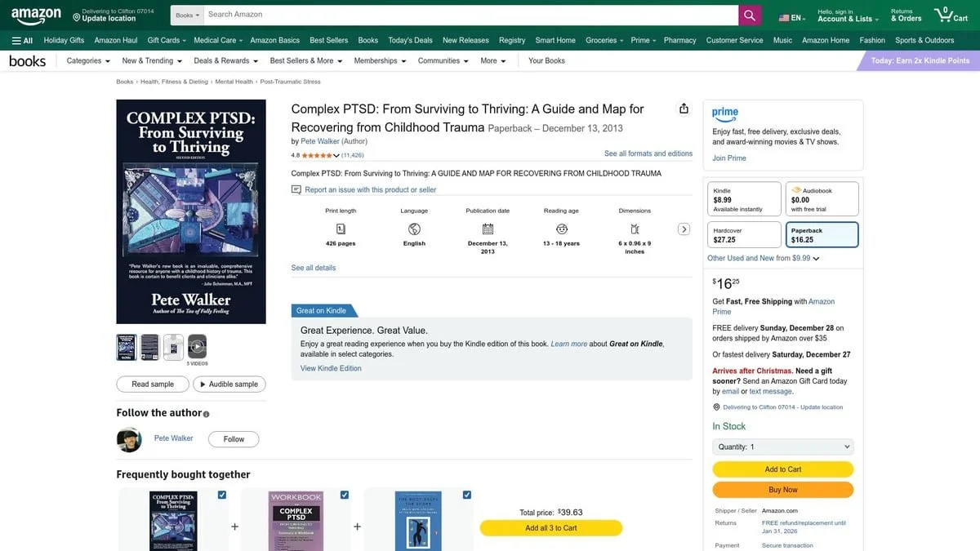Open the Quantity dropdown
Viewport: 980px width, 551px height.
[783, 447]
